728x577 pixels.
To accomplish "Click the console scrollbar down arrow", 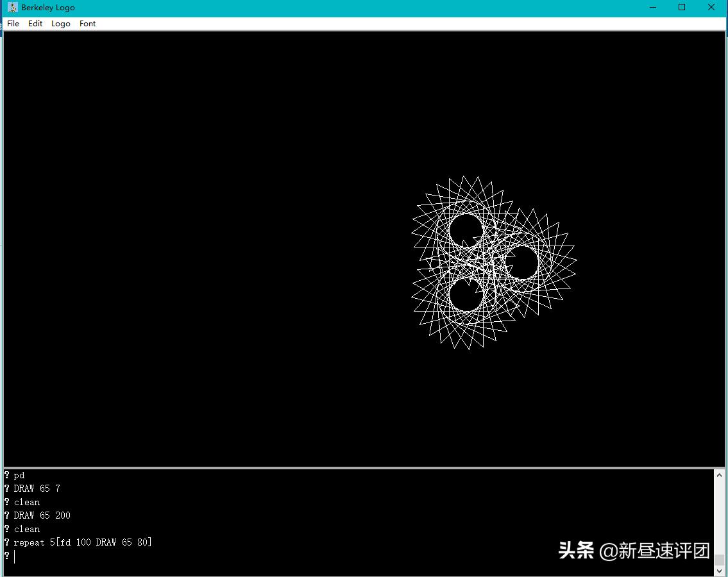I will coord(719,571).
